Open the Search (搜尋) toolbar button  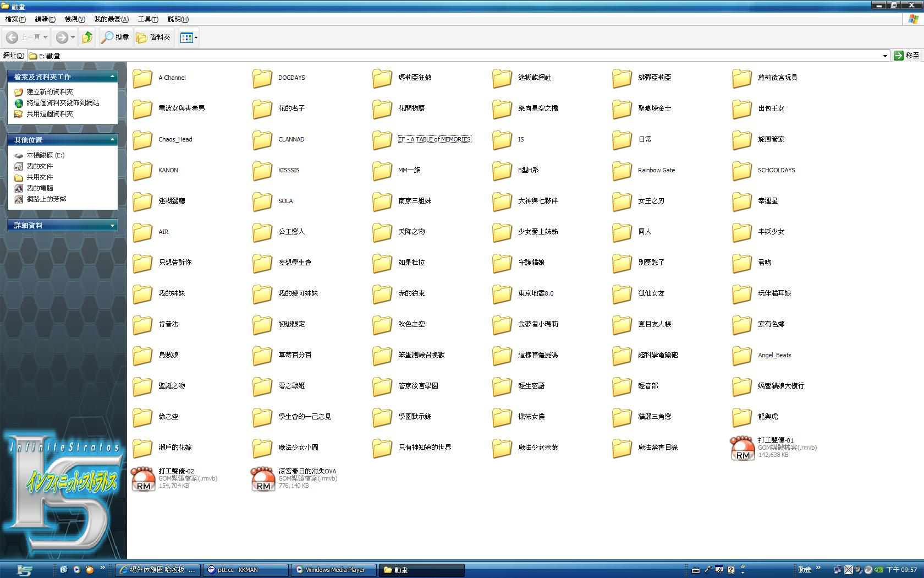click(116, 37)
